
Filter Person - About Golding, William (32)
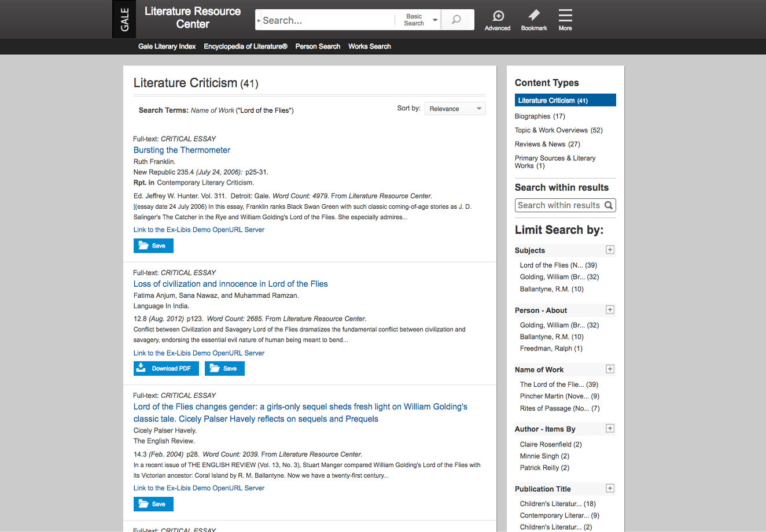(x=559, y=325)
